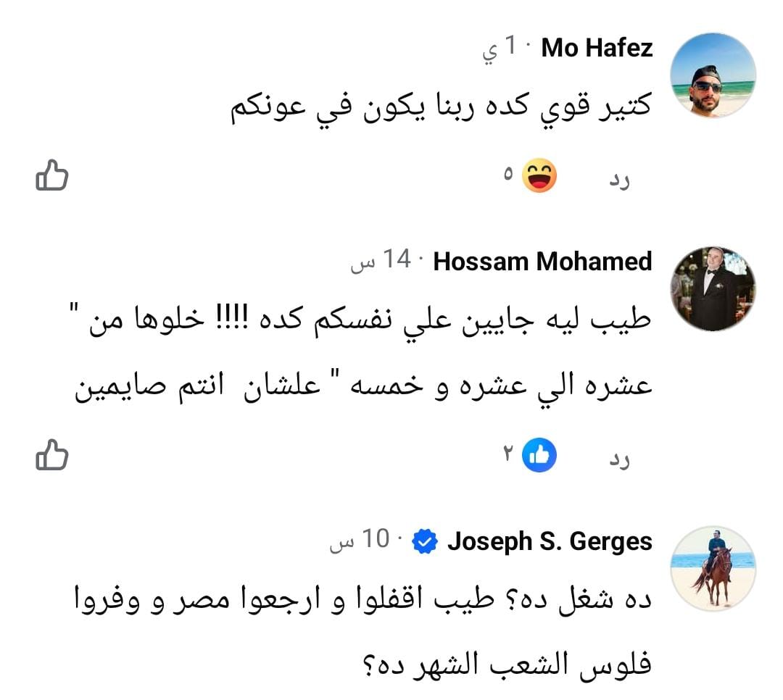Open Joseph S. Gerges's horse-riding profile picture

click(713, 569)
